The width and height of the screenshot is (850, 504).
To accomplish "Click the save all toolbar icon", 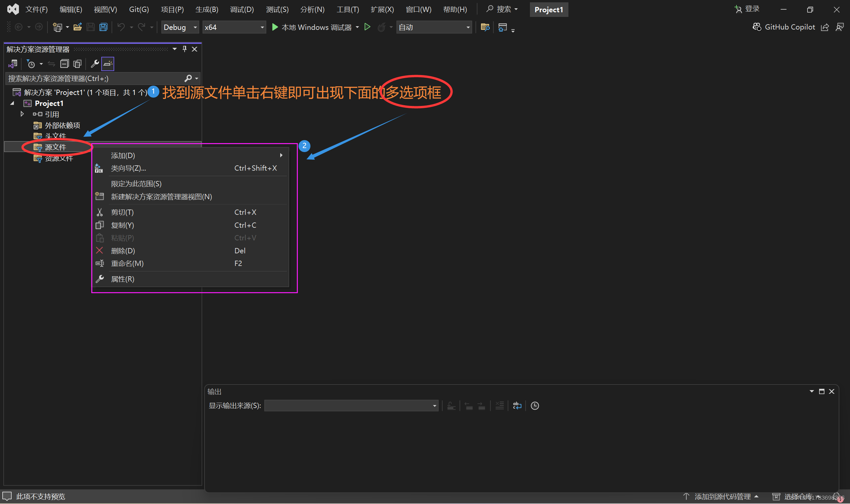I will [104, 27].
